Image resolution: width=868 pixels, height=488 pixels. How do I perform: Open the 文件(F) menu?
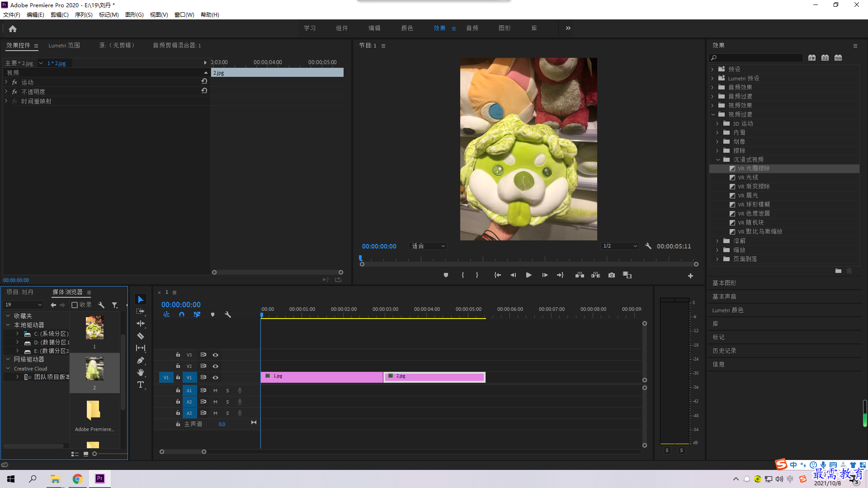click(x=12, y=14)
